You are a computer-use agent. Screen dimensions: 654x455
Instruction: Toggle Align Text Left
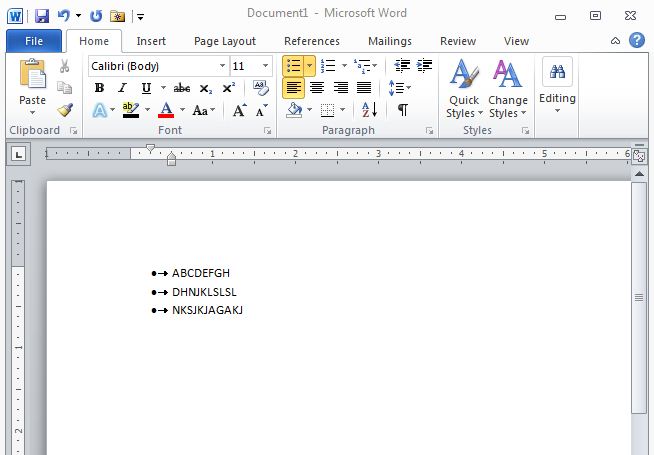294,88
